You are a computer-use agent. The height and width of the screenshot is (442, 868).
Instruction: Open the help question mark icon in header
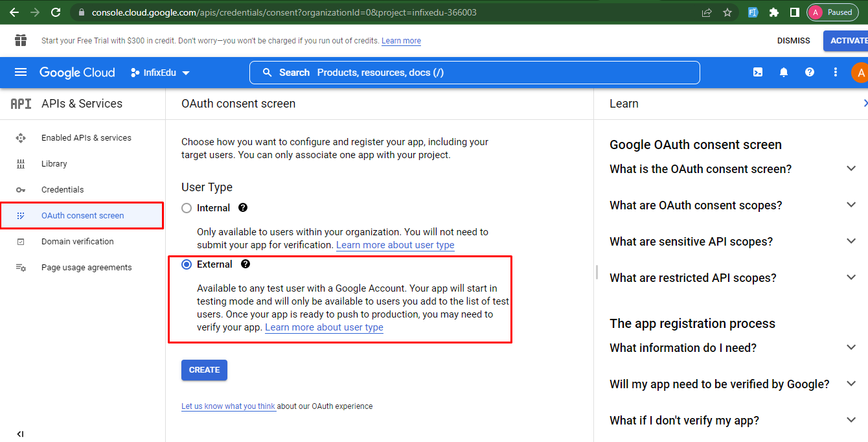pos(810,73)
